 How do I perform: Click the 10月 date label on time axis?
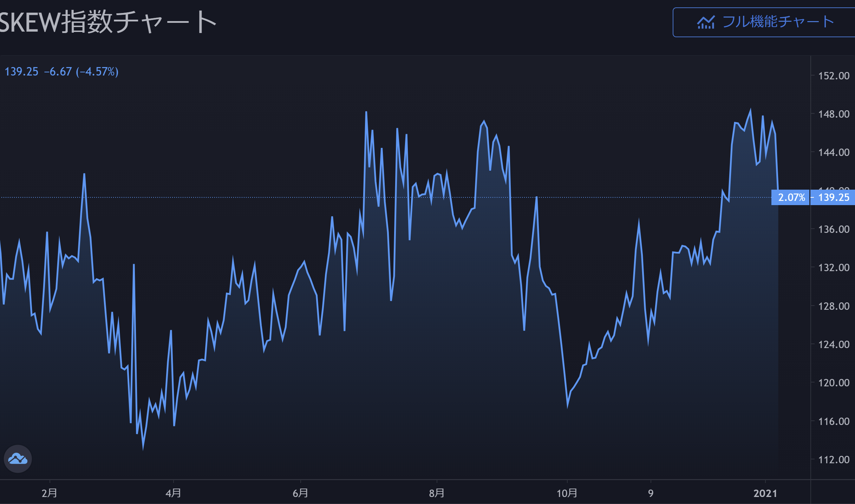(567, 493)
